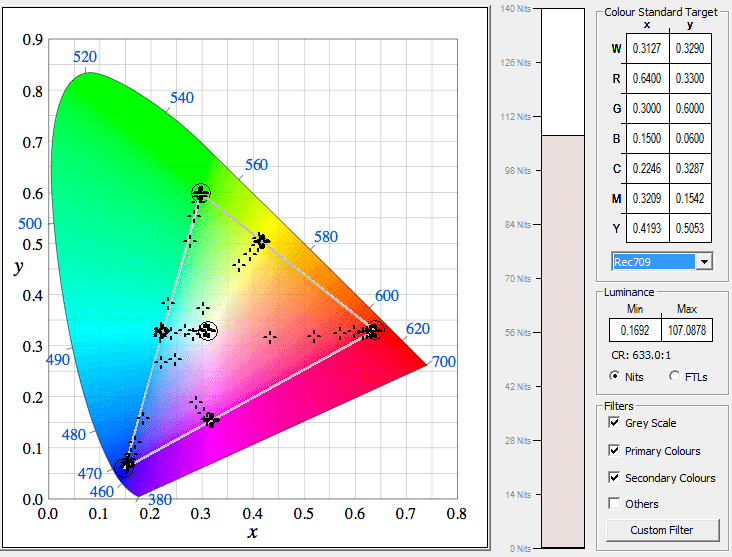This screenshot has height=557, width=732.
Task: Click the G target y value 0.6000
Action: pos(690,108)
